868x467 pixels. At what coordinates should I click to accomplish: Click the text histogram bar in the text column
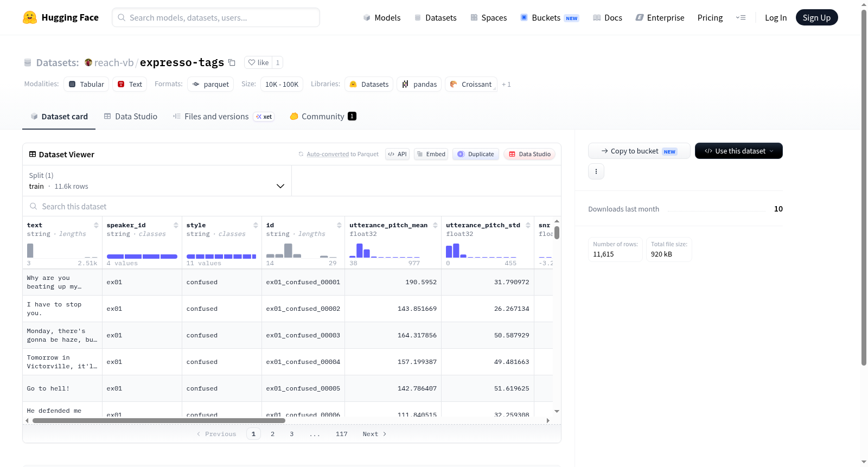tap(30, 251)
